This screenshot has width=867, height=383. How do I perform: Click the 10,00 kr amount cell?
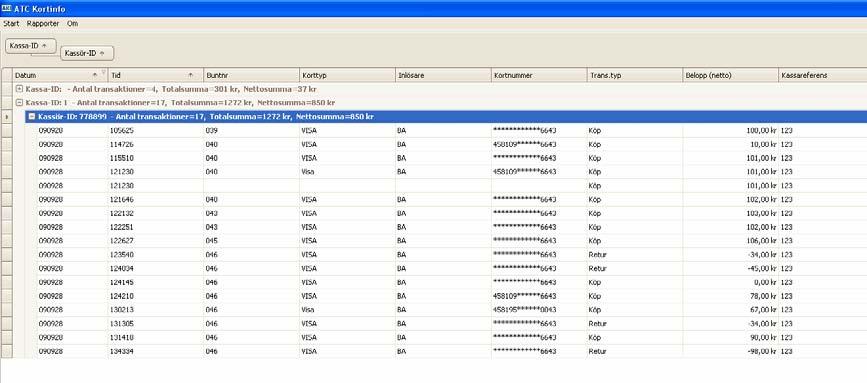tap(730, 144)
